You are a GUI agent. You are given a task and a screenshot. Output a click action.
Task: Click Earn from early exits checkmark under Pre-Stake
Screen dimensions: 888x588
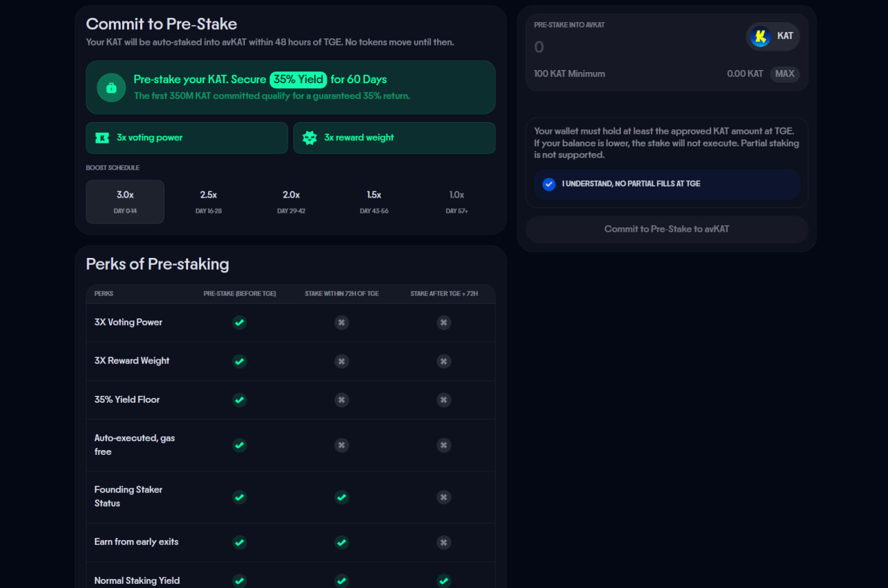pos(239,542)
